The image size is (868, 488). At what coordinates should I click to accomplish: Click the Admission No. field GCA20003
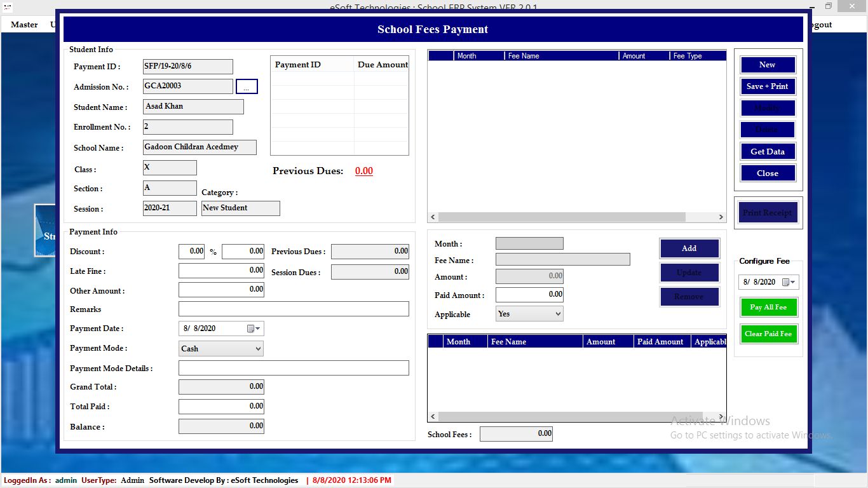click(188, 86)
